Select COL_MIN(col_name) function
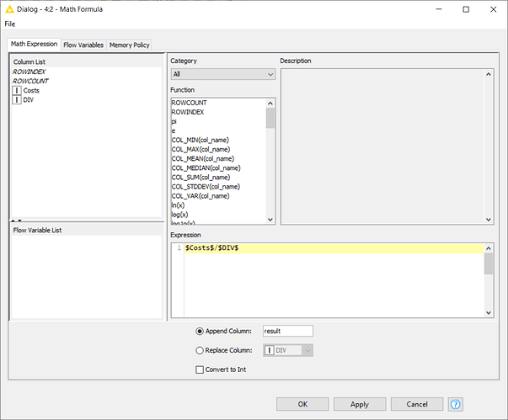Image resolution: width=508 pixels, height=420 pixels. [201, 140]
